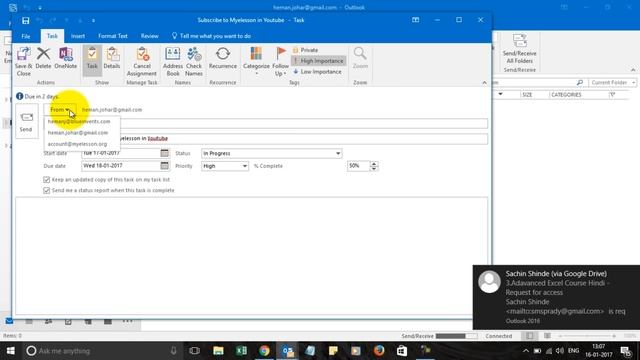
Task: Click the ENG language indicator
Action: tap(573, 351)
